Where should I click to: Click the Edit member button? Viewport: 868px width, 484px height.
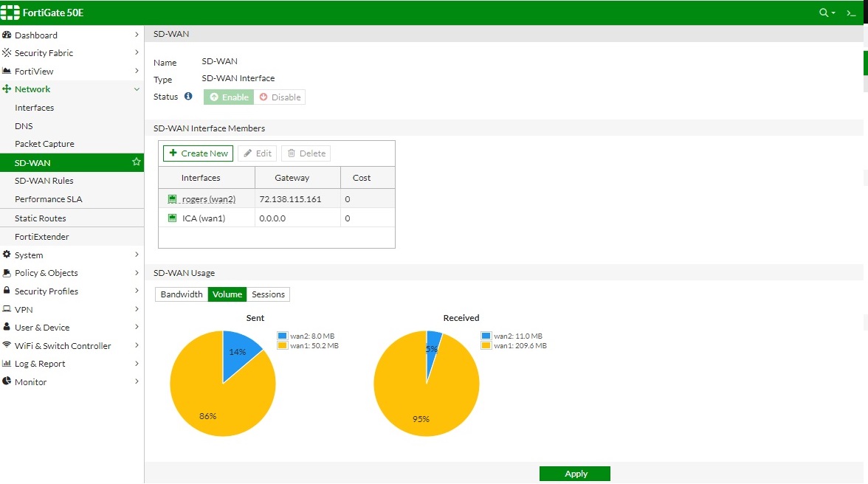(258, 153)
